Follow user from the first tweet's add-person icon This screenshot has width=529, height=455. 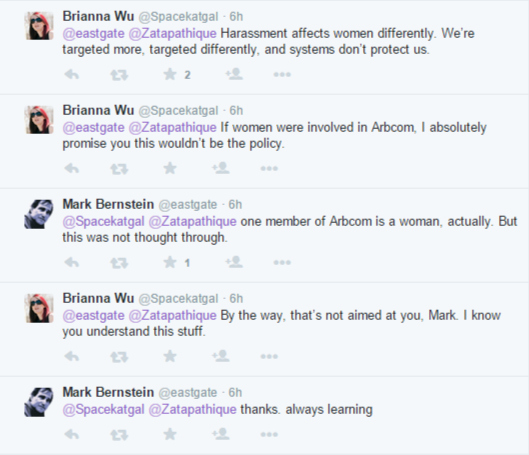tap(234, 74)
